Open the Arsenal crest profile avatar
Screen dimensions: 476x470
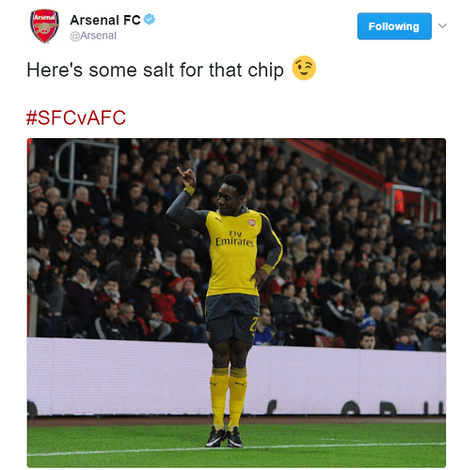(x=44, y=26)
